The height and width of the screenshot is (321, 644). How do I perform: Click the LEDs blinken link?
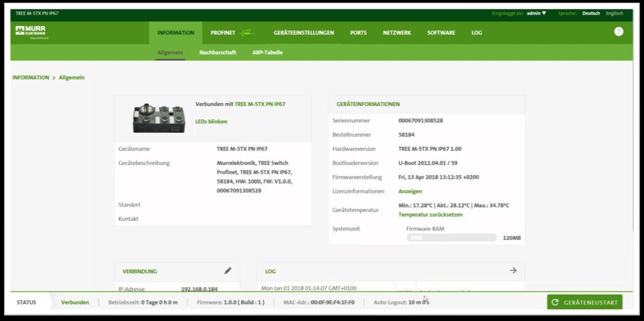(x=211, y=121)
